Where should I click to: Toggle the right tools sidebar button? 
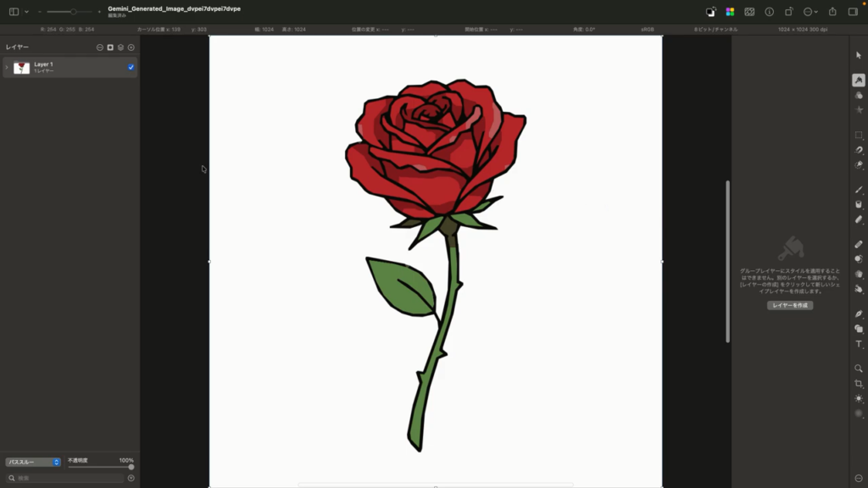tap(854, 12)
